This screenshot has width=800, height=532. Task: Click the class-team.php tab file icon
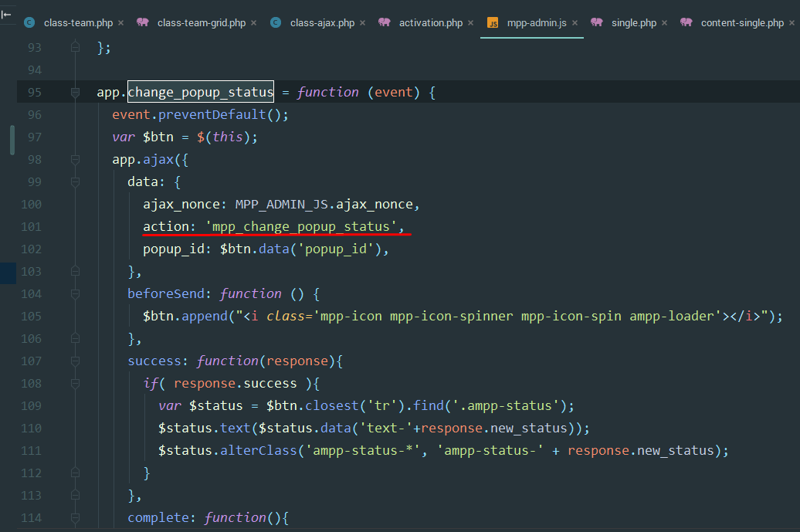(29, 22)
